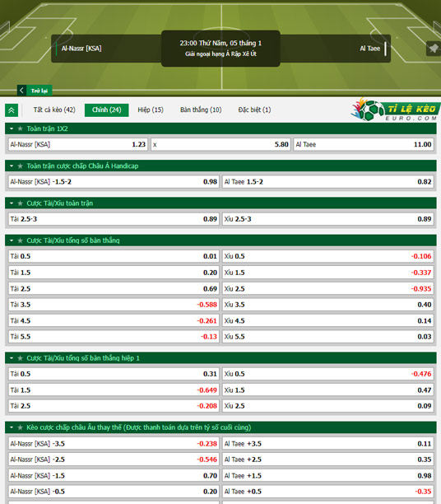
Task: Click the Al-Nassr [KSA] team name in banner
Action: (x=81, y=49)
